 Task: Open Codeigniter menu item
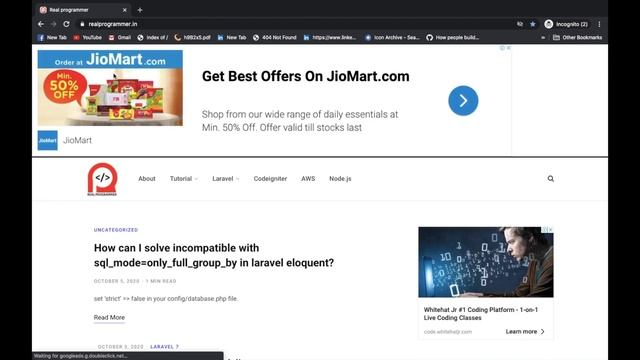click(270, 179)
